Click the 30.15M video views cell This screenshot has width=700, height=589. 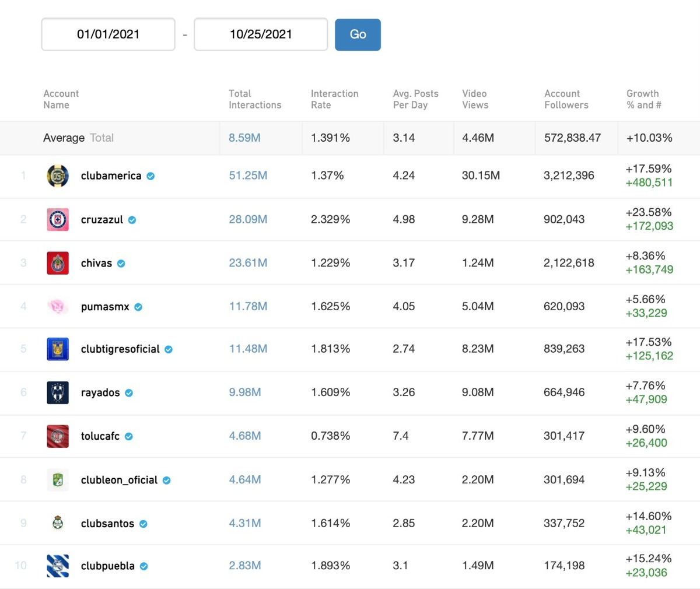click(481, 176)
